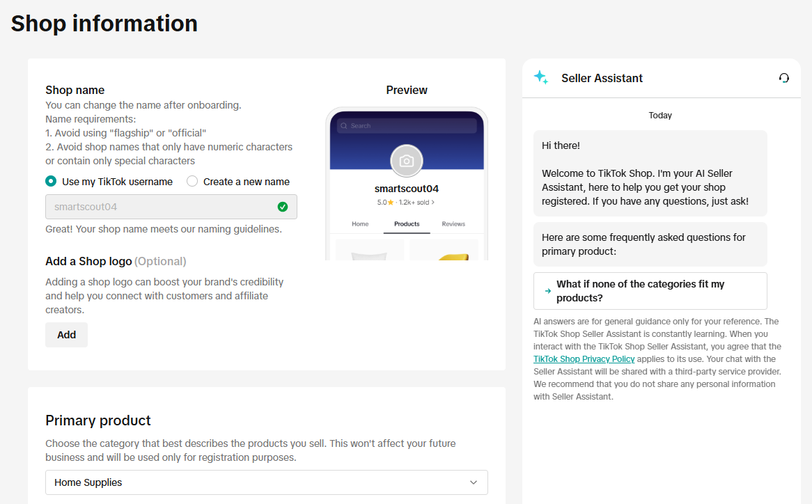Click the camera avatar in shop preview
Screen dimensions: 812x504
click(x=407, y=161)
